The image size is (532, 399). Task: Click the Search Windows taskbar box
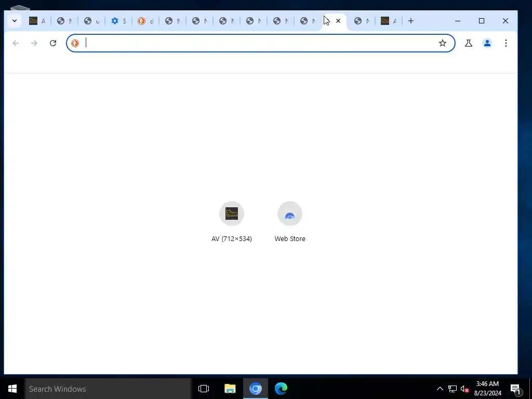click(x=108, y=389)
